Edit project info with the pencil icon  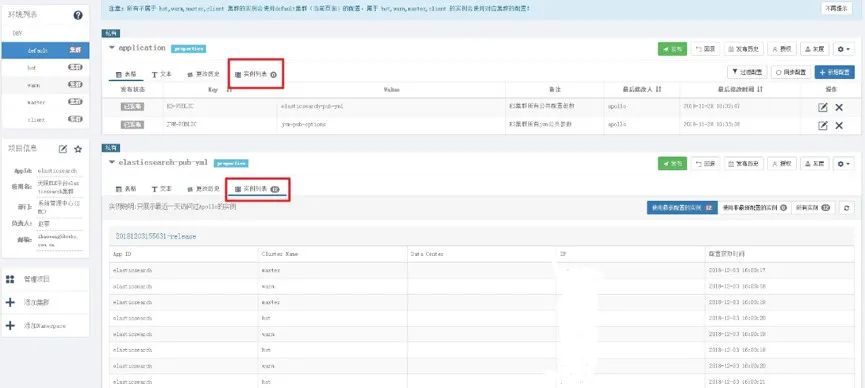pos(63,149)
